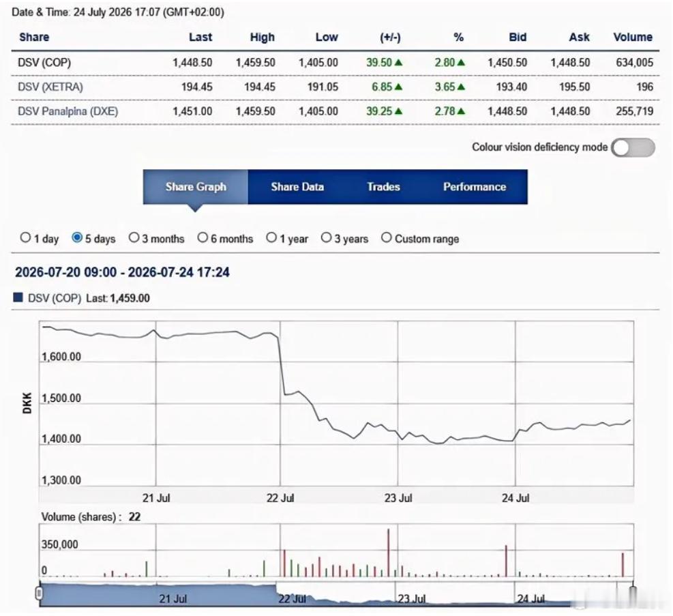
Task: Click the left handle of range slider
Action: click(x=39, y=593)
